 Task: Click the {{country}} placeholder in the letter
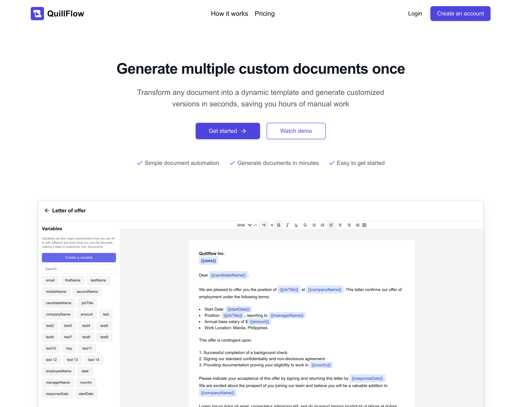coord(321,365)
